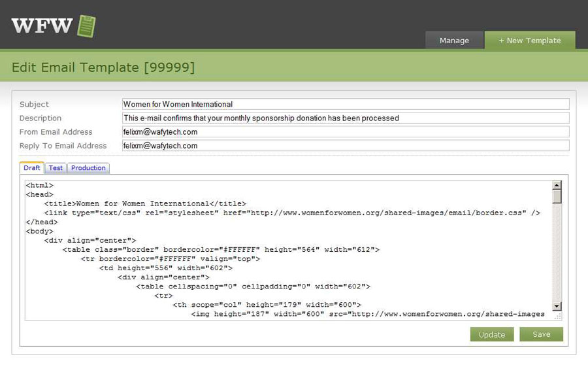Click the Subject label text
The height and width of the screenshot is (365, 588).
point(34,104)
